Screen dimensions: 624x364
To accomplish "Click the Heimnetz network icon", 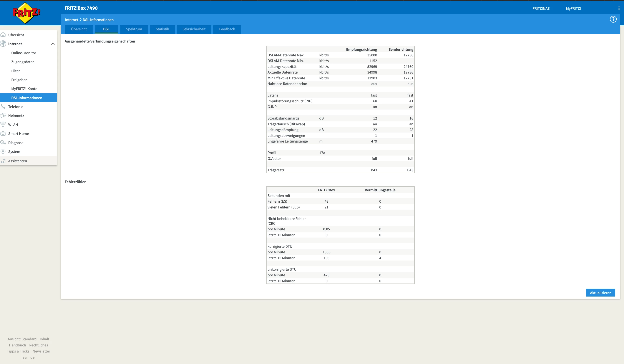I will [3, 115].
